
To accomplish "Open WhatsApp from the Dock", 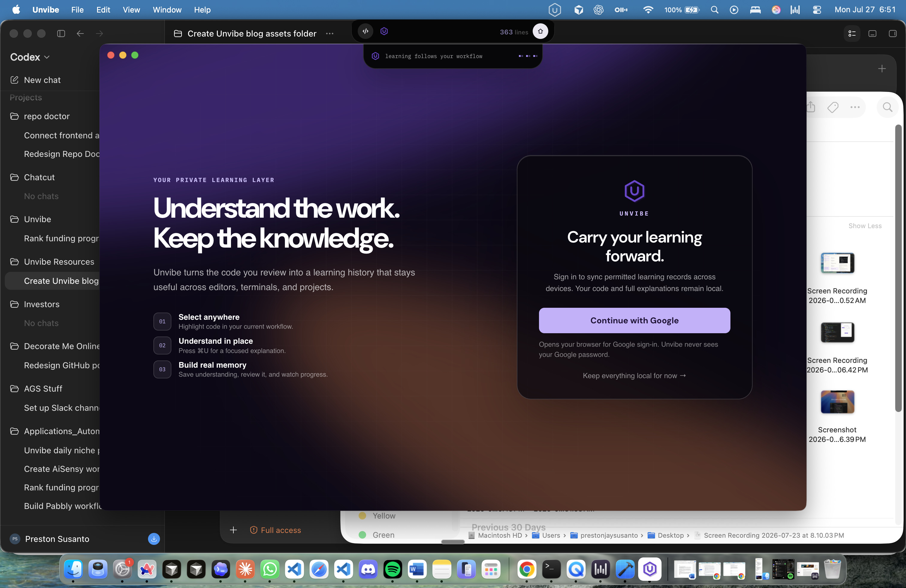I will tap(270, 569).
